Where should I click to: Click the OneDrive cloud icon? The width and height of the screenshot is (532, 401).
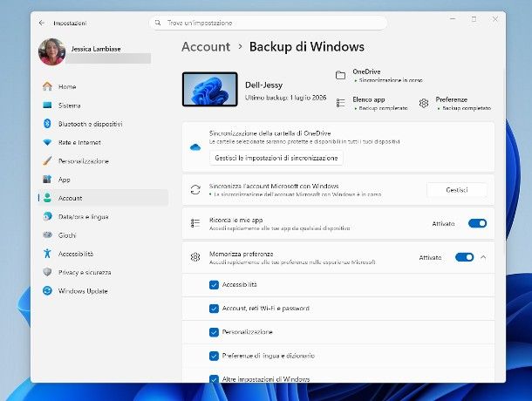tap(195, 147)
